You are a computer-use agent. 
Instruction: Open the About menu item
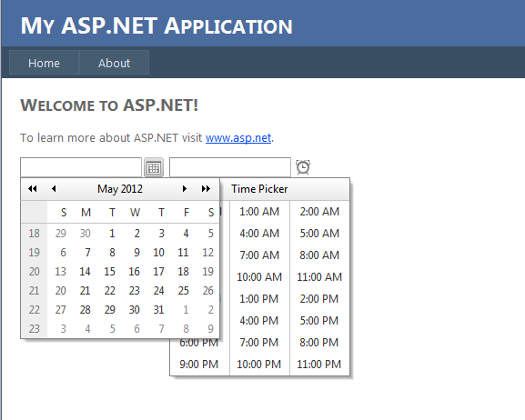pyautogui.click(x=114, y=63)
